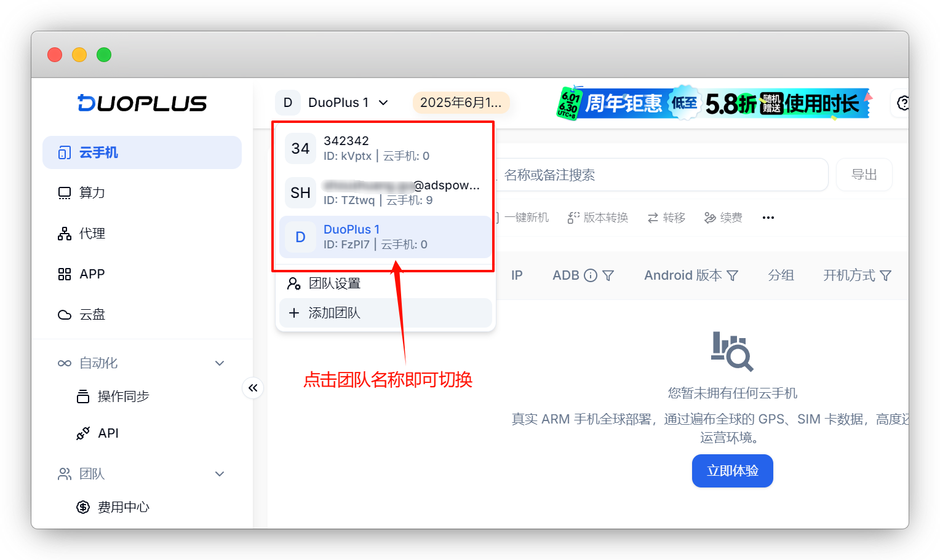Viewport: 940px width, 560px height.
Task: Open 团队设置 team settings
Action: click(x=385, y=283)
